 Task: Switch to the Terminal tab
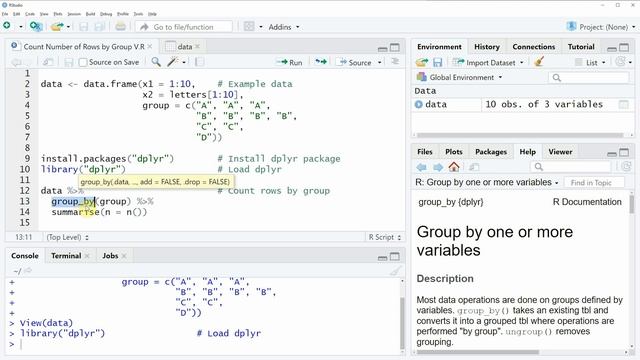[x=66, y=256]
